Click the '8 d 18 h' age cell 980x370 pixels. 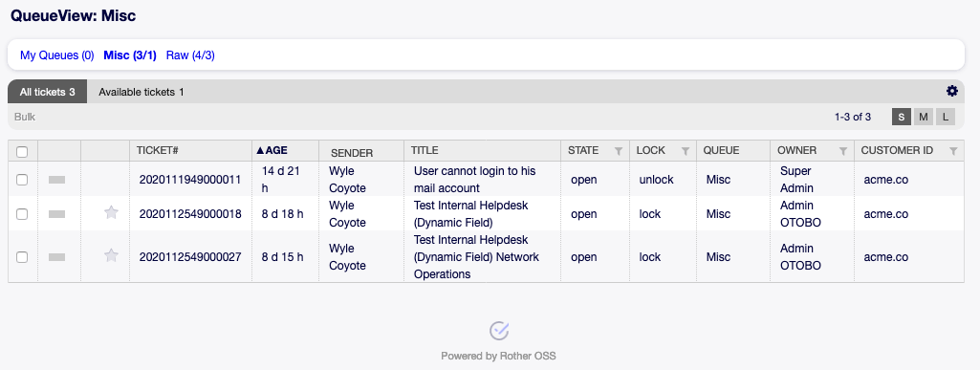(282, 214)
